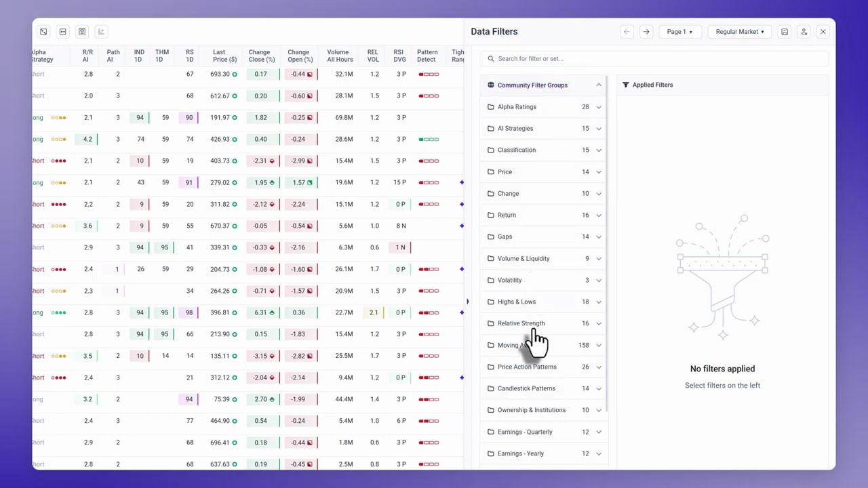868x488 pixels.
Task: Open the Regular Market dropdown
Action: (x=739, y=32)
